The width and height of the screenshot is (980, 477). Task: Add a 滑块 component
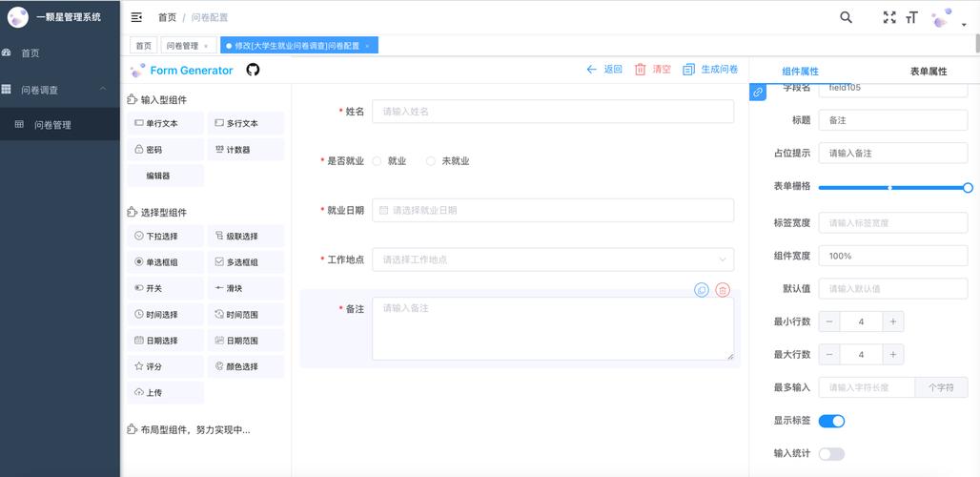(246, 289)
